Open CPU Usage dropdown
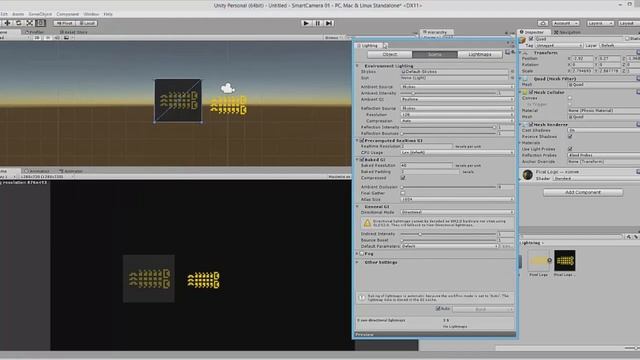 tap(457, 152)
